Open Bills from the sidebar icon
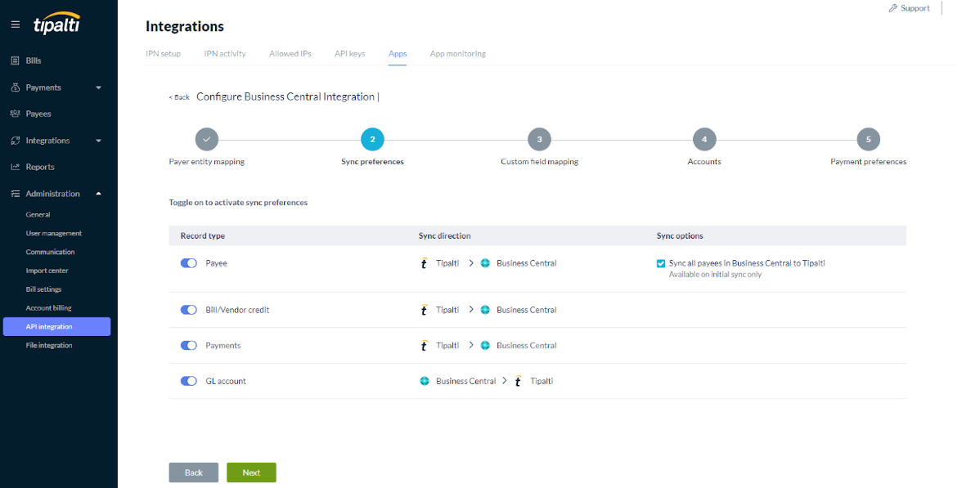 coord(15,60)
